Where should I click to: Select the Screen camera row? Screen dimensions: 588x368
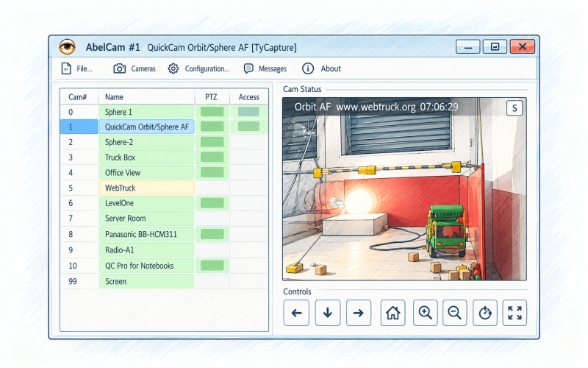[164, 281]
